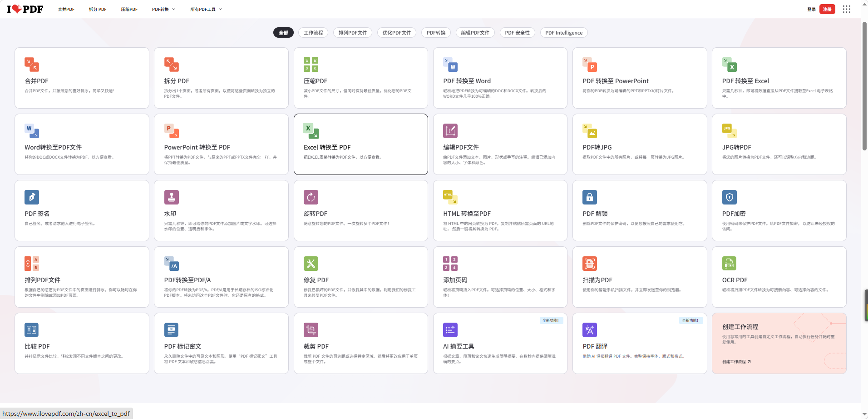
Task: Expand the PDF转换 dropdown in navbar
Action: click(163, 9)
